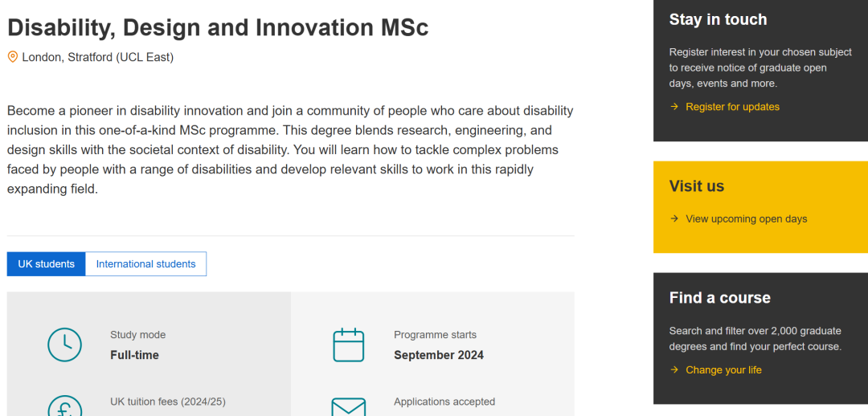
Task: Click the yellow Visit us panel heading
Action: (696, 186)
